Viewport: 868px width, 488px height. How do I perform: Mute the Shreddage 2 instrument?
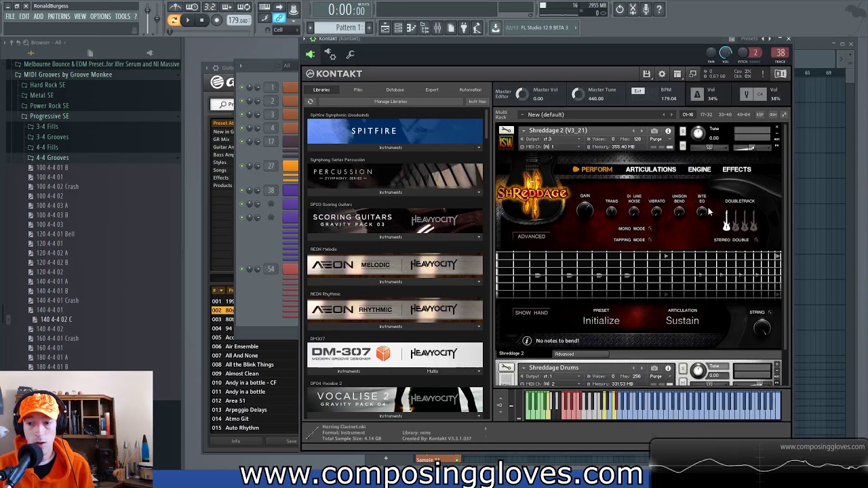(x=683, y=146)
